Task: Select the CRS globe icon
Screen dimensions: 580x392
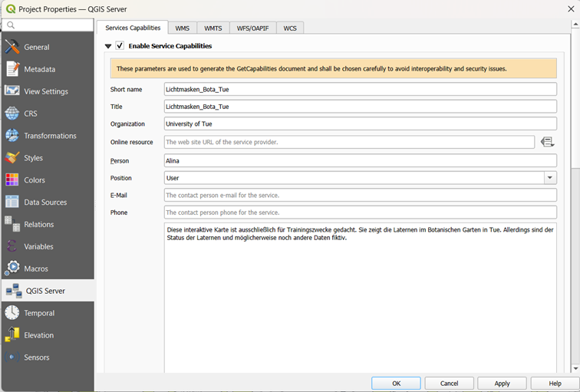Action: click(12, 114)
